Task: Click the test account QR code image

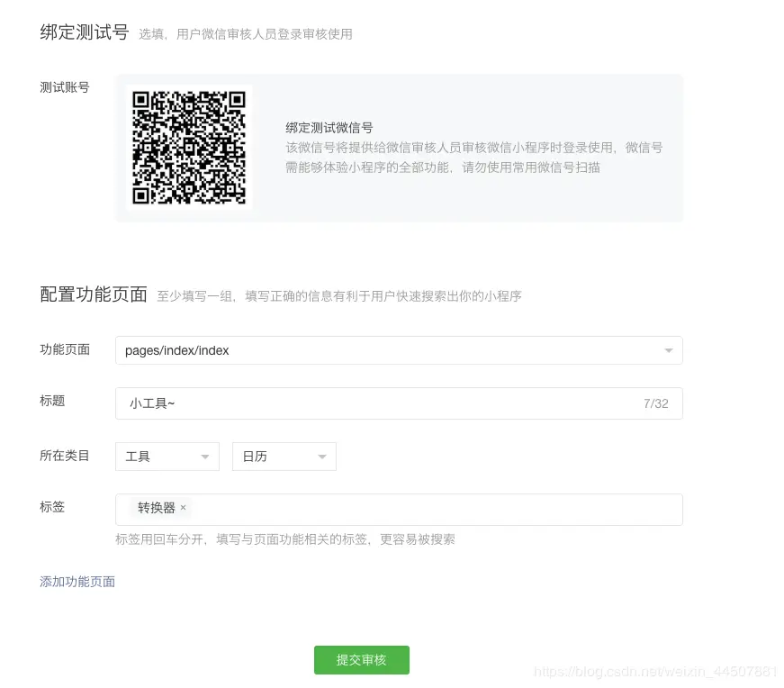Action: [189, 147]
